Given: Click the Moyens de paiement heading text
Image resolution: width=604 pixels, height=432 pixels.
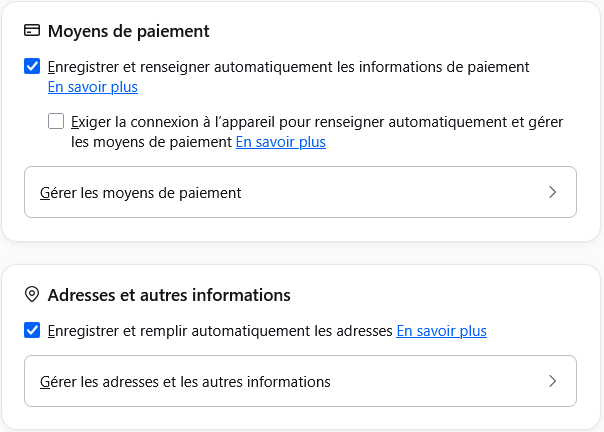Looking at the screenshot, I should coord(129,31).
